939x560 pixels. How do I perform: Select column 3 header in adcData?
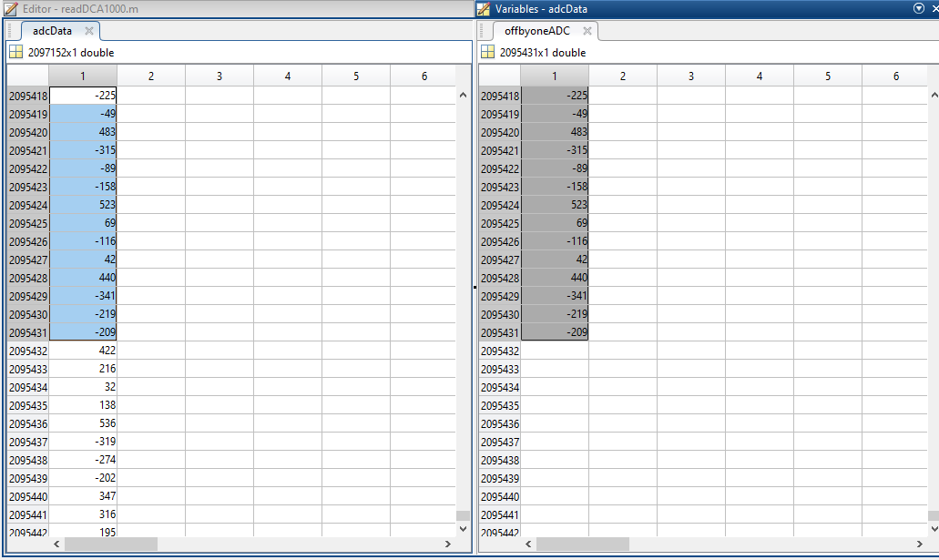tap(219, 76)
